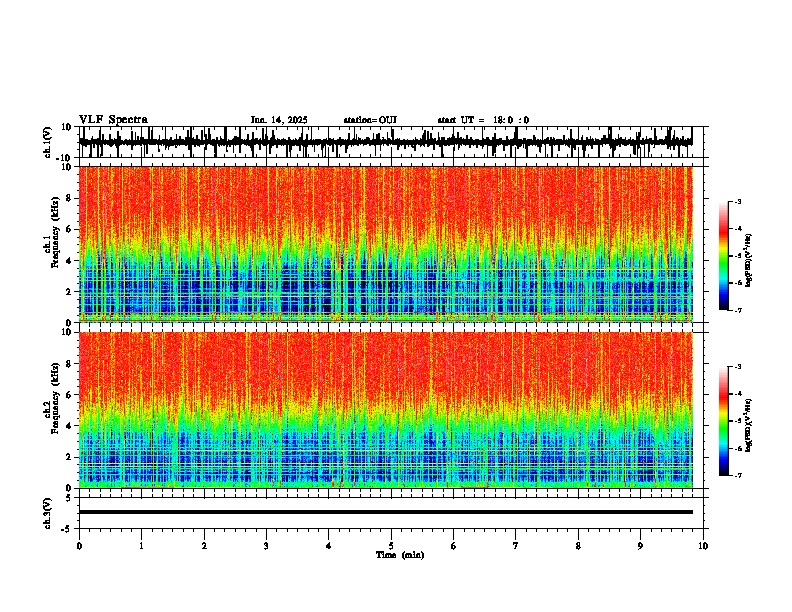The width and height of the screenshot is (792, 612).
Task: Select the date text "Jan. 14, 2025"
Action: (x=279, y=120)
